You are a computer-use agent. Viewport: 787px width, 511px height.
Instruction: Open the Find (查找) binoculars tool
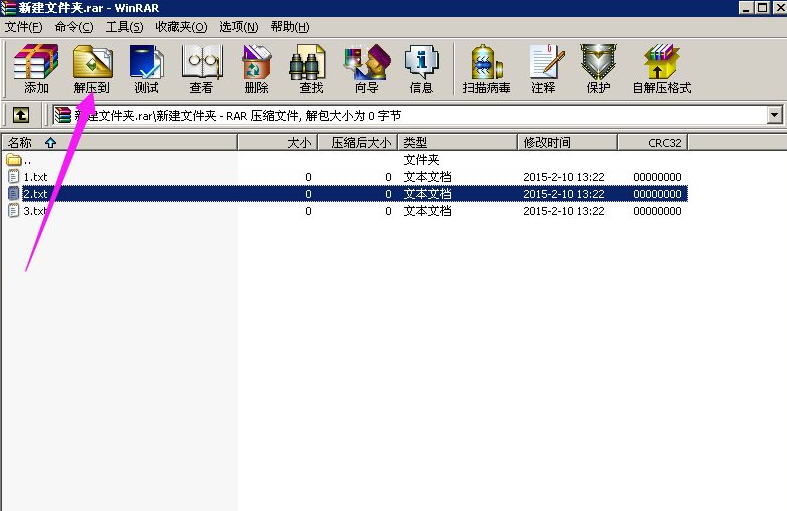click(x=311, y=68)
